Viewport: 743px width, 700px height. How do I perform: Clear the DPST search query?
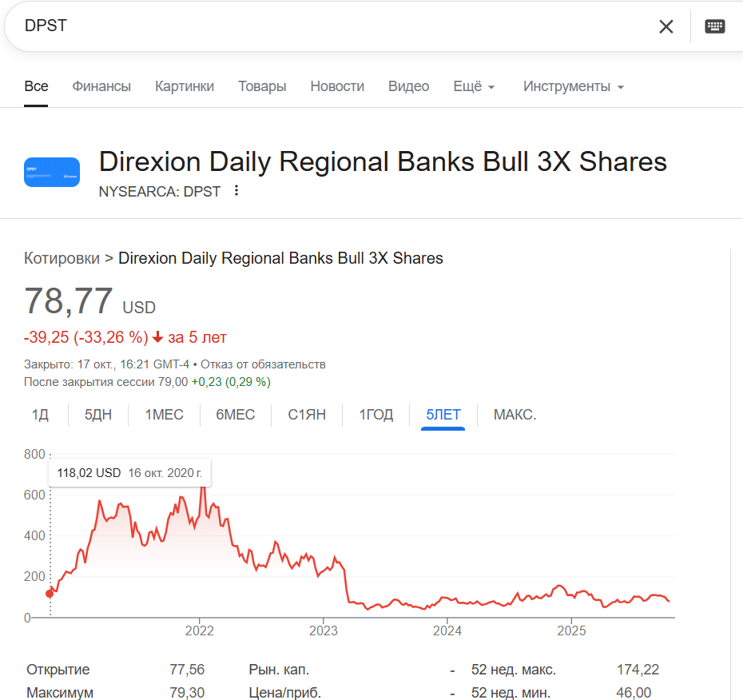coord(666,26)
